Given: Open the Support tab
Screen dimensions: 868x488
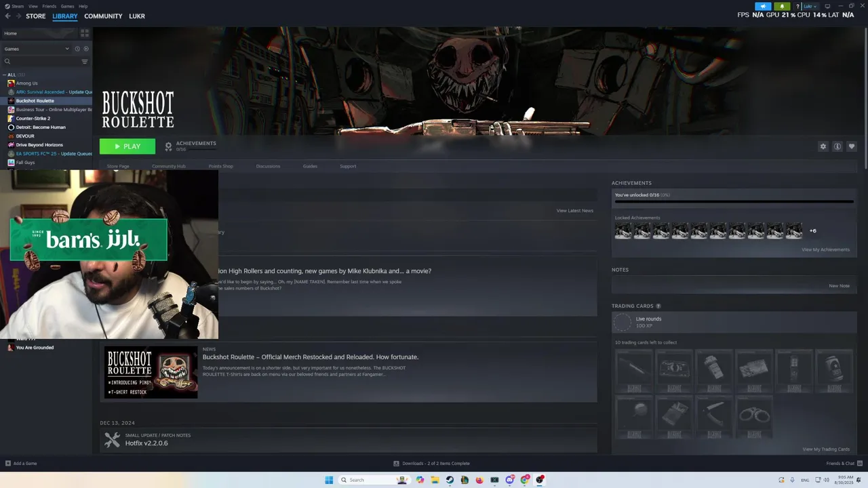Looking at the screenshot, I should (x=348, y=166).
